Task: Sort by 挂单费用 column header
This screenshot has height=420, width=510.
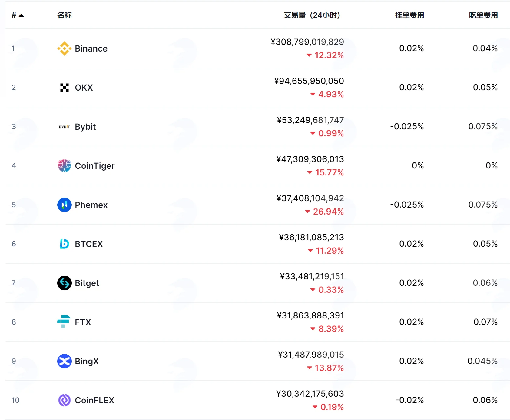Action: click(x=409, y=15)
